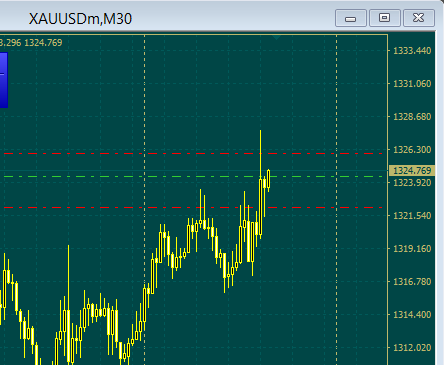Click the 1314.400 price scale label
The image size is (444, 365).
pyautogui.click(x=412, y=315)
